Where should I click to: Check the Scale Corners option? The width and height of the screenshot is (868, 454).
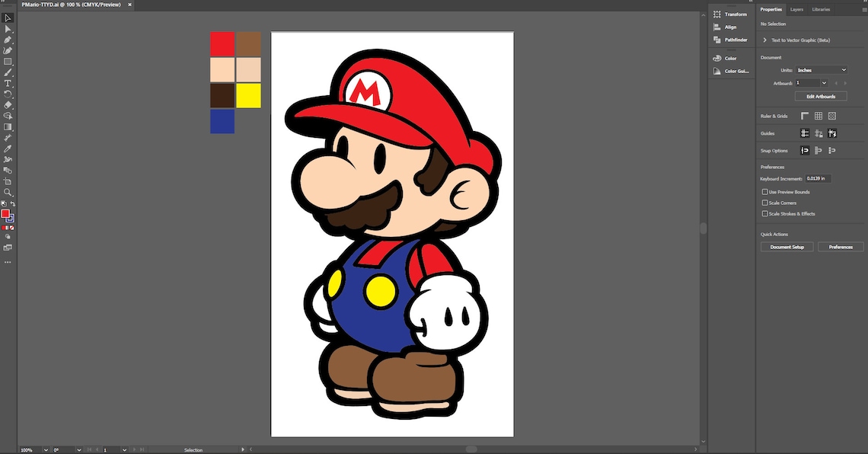point(764,203)
